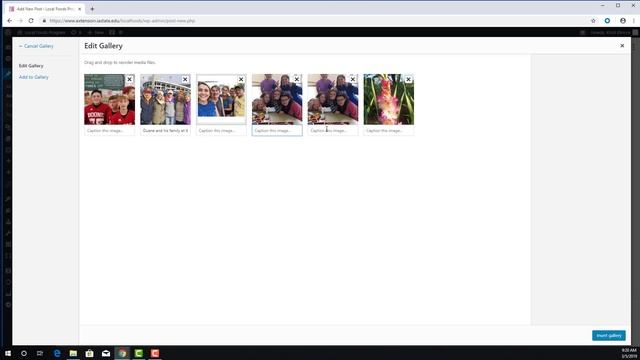This screenshot has width=640, height=360.
Task: Remove the pink flower photo from gallery
Action: 409,79
